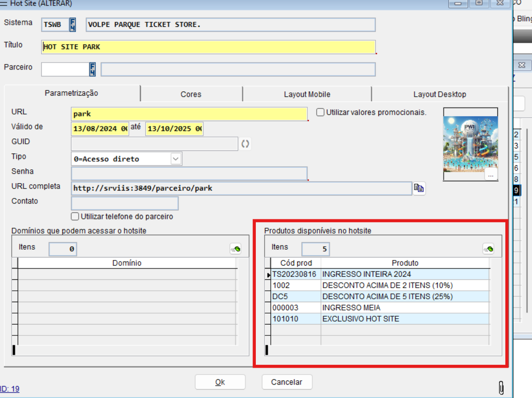This screenshot has width=532, height=398.
Task: Click the edit icon in Domínios panel
Action: coord(235,249)
